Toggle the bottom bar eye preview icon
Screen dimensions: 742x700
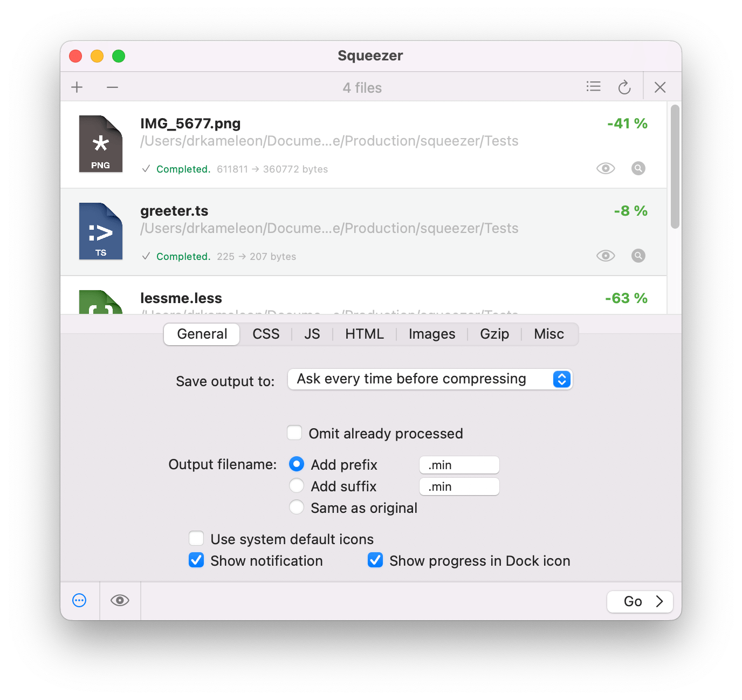coord(120,600)
